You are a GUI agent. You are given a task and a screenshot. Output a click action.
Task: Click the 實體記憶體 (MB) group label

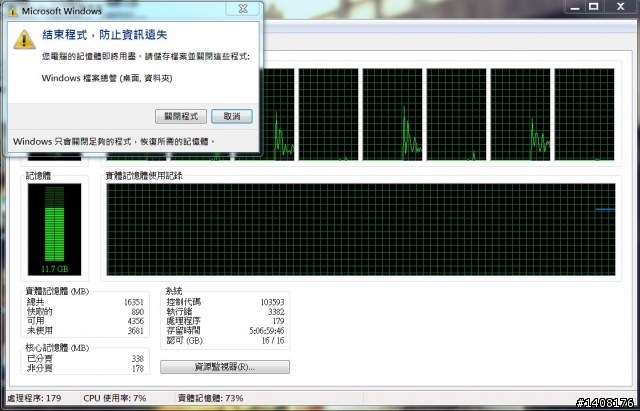click(x=57, y=291)
